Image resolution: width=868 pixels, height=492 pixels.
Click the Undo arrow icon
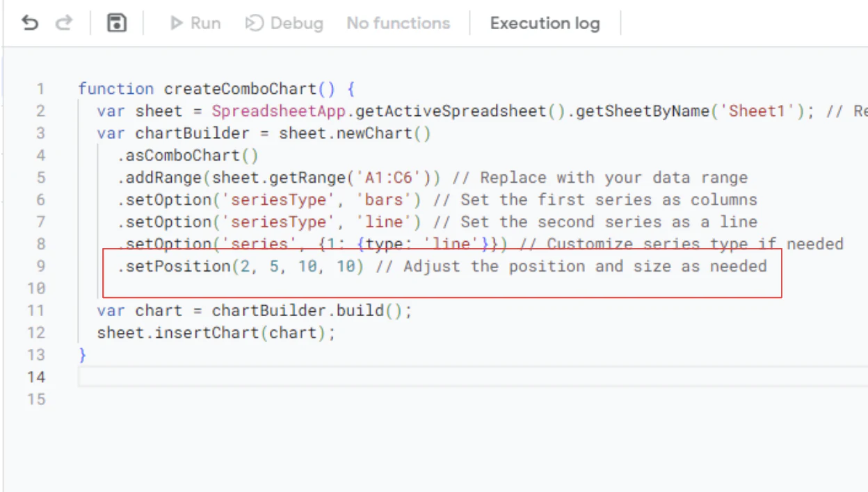(30, 23)
